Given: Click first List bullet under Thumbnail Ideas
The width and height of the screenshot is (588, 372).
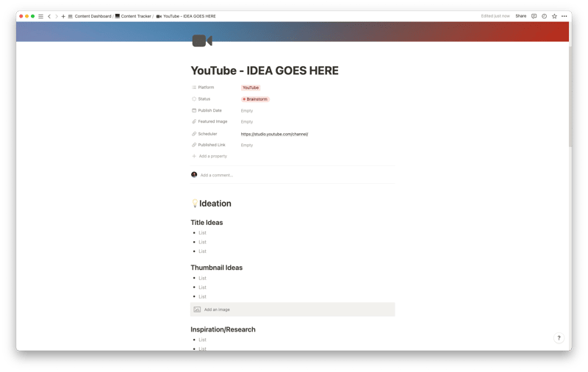Looking at the screenshot, I should click(x=203, y=278).
